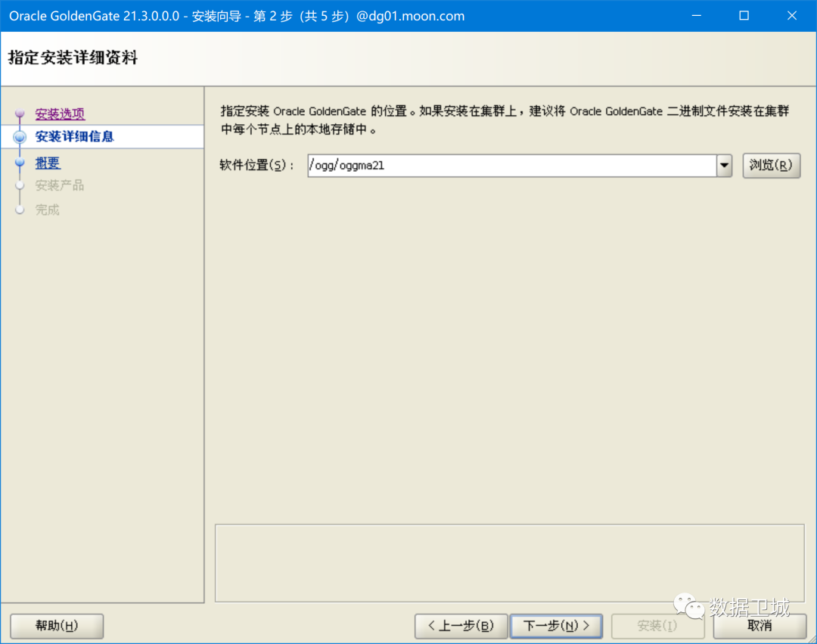Click the 安装(I) install button
The image size is (817, 644).
pyautogui.click(x=657, y=626)
